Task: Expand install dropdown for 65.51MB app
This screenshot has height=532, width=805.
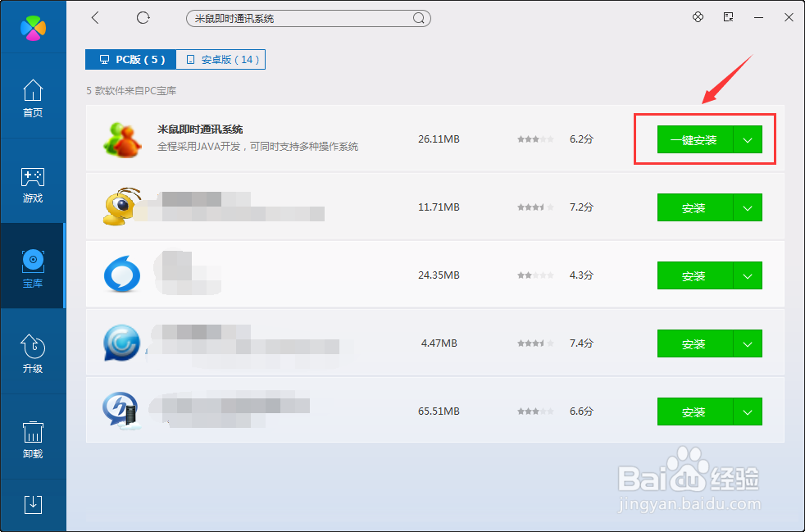Action: (748, 412)
